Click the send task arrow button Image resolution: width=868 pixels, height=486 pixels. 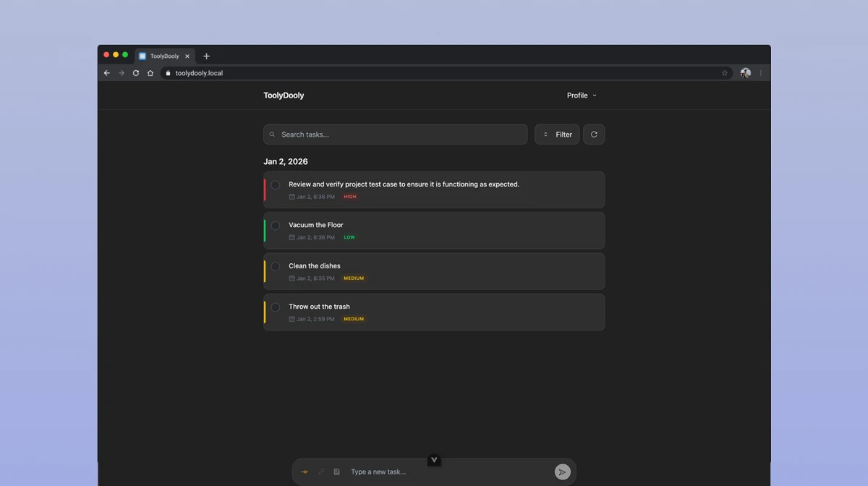562,472
